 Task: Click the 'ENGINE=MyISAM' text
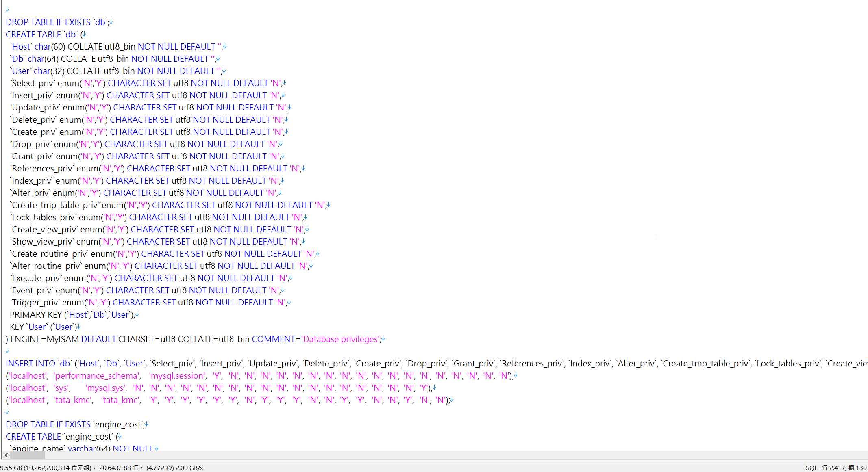[44, 339]
